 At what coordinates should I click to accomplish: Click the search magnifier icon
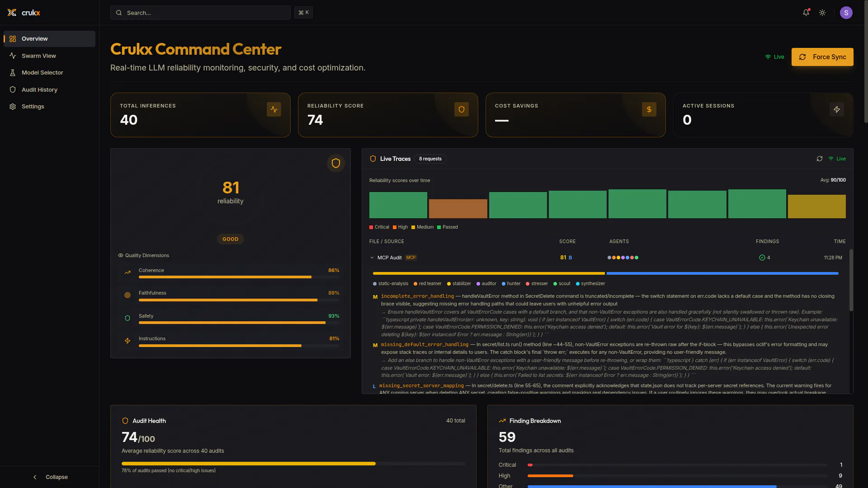coord(119,13)
